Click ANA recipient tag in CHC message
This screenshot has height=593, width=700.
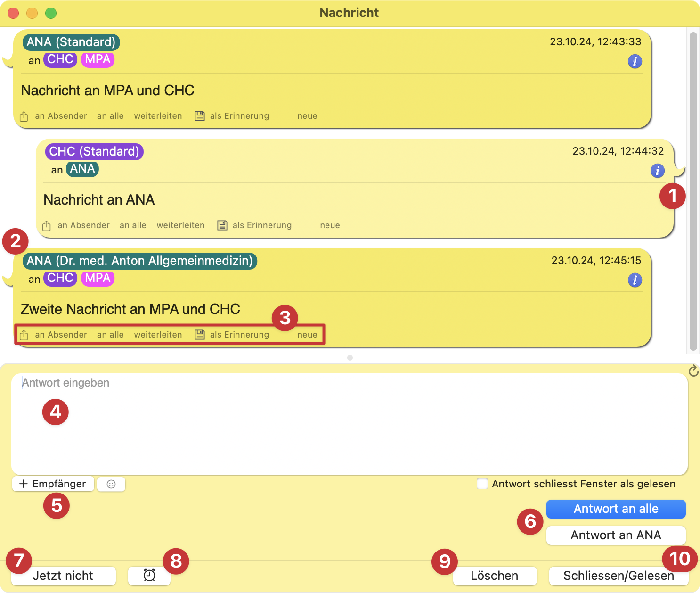(82, 169)
